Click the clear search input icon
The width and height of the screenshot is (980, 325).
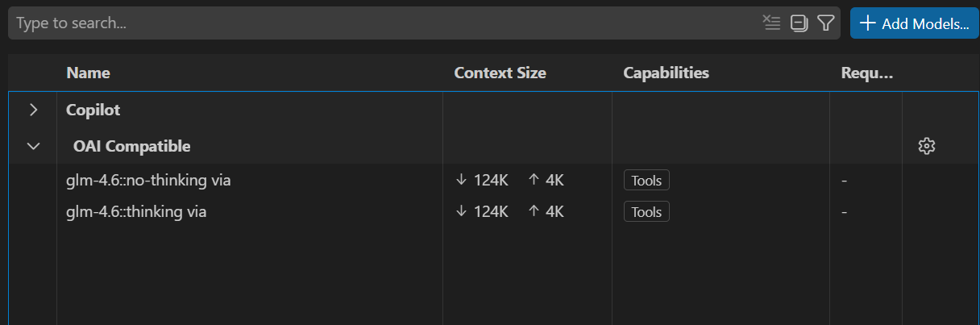click(x=772, y=23)
